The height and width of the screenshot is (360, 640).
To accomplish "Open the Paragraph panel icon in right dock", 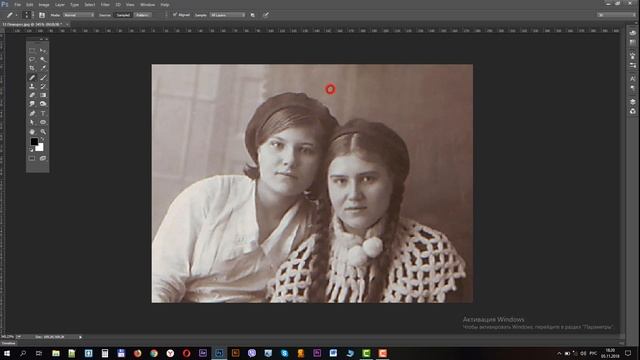I will click(633, 88).
